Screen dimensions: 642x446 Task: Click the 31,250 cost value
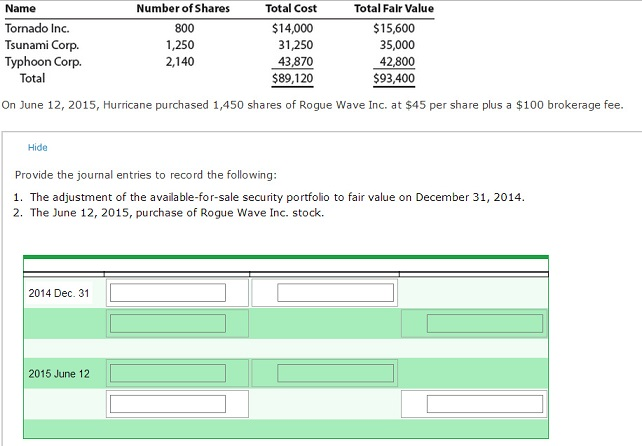click(296, 45)
